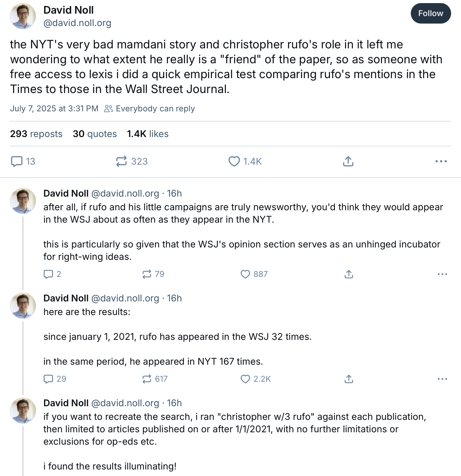Image resolution: width=461 pixels, height=476 pixels.
Task: Follow David Noll
Action: (x=430, y=13)
